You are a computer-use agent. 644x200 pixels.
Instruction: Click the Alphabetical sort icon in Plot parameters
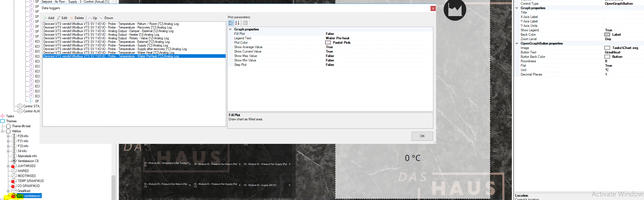click(237, 23)
